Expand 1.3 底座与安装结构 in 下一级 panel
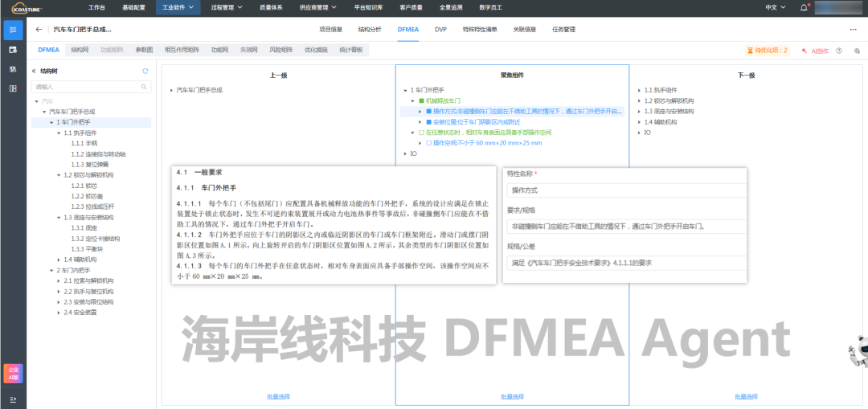This screenshot has width=868, height=409. [639, 111]
